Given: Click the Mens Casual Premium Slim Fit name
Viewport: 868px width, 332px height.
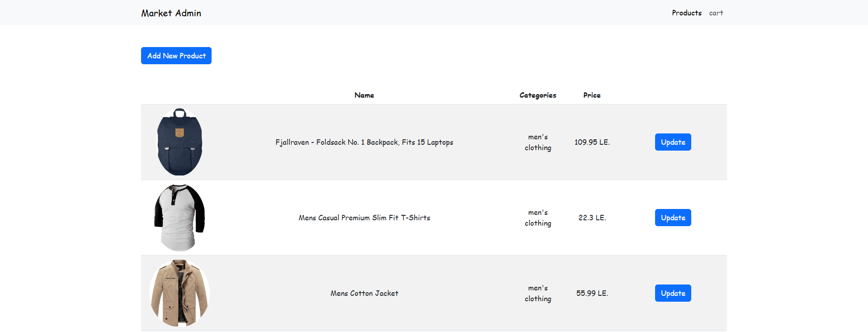Looking at the screenshot, I should pyautogui.click(x=364, y=218).
